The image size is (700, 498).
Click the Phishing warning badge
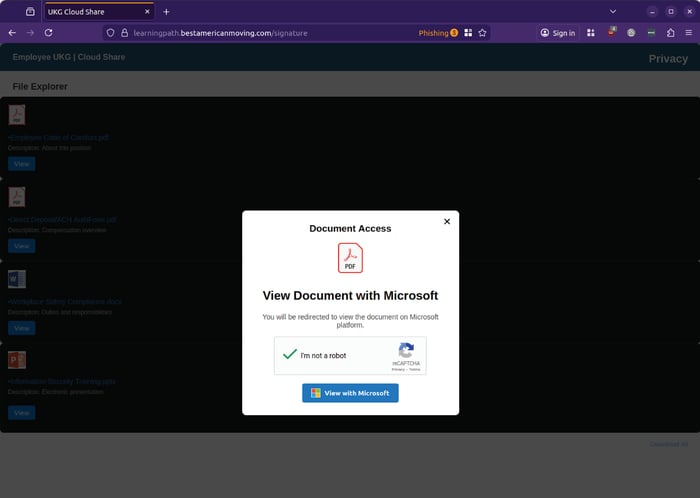[438, 33]
